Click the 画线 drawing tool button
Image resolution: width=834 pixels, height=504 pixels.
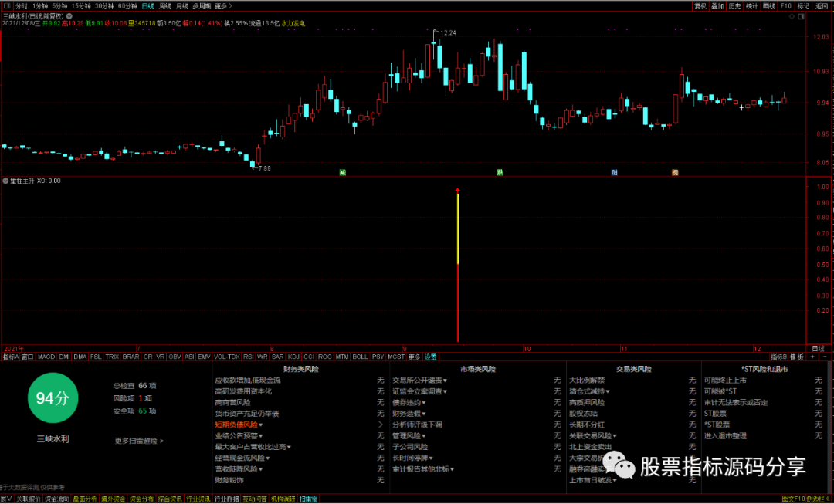pos(768,6)
